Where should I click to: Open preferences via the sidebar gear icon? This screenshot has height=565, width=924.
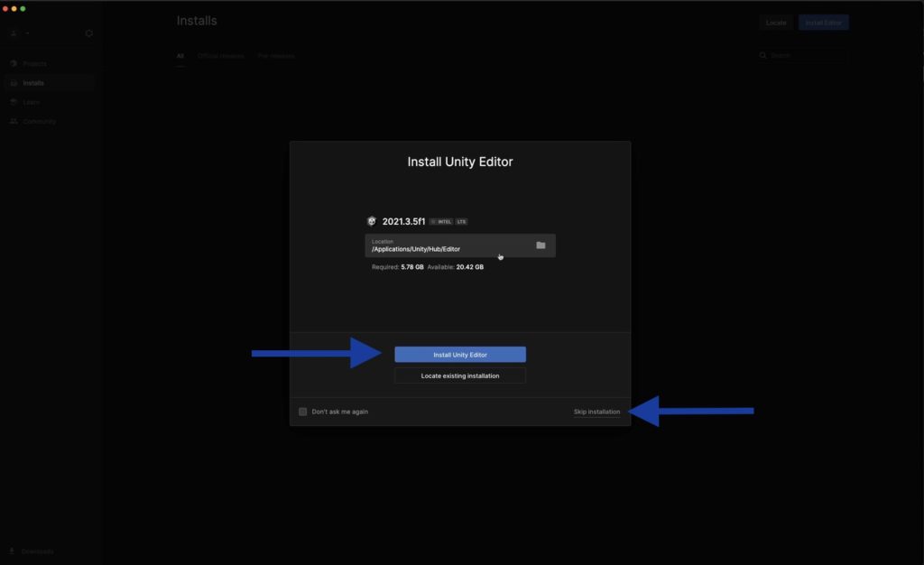(x=88, y=33)
